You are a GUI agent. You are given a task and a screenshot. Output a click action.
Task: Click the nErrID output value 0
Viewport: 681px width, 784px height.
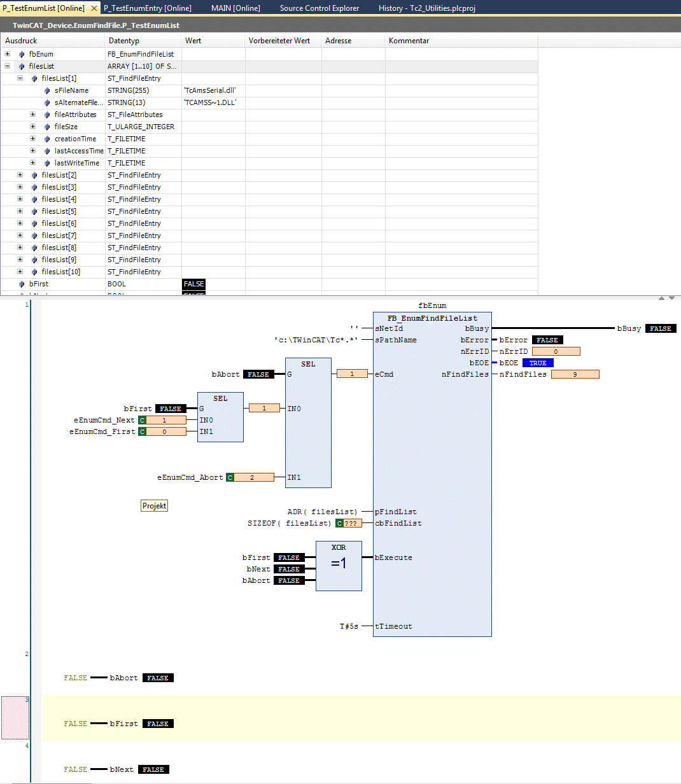pyautogui.click(x=556, y=351)
